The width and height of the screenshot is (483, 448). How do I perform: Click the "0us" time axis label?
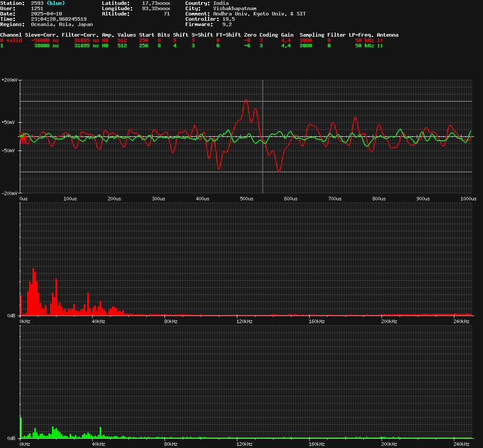(x=23, y=199)
